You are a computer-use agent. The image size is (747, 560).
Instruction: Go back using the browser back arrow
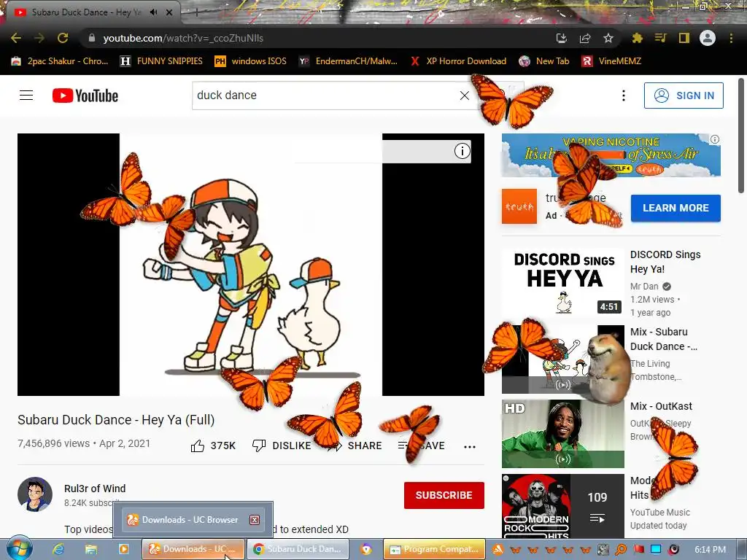coord(16,38)
